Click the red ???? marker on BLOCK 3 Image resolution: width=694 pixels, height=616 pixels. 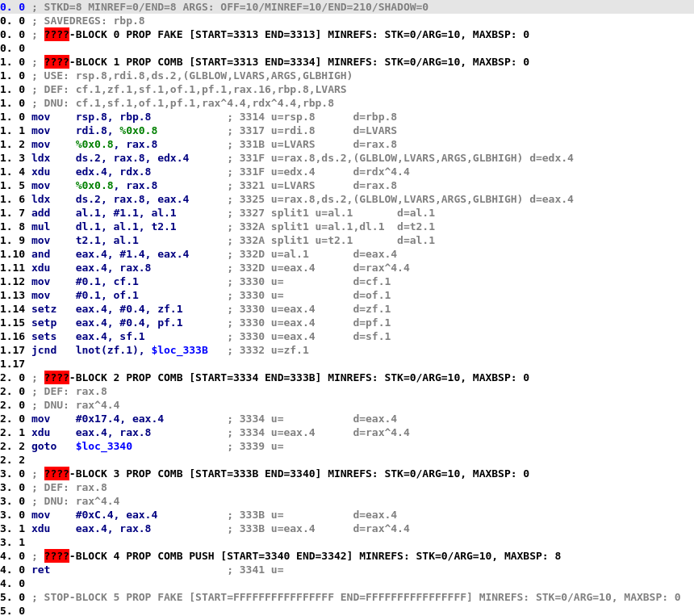click(56, 473)
